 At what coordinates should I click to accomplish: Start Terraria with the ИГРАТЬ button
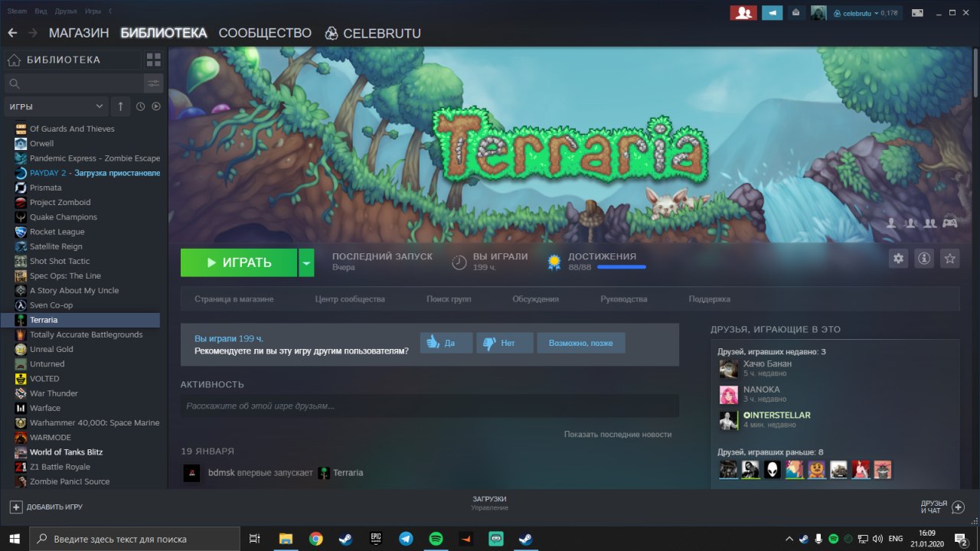[x=239, y=262]
